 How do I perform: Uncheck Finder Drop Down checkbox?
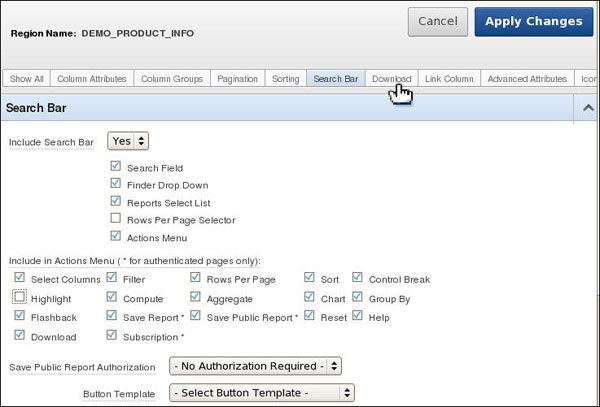(x=116, y=185)
